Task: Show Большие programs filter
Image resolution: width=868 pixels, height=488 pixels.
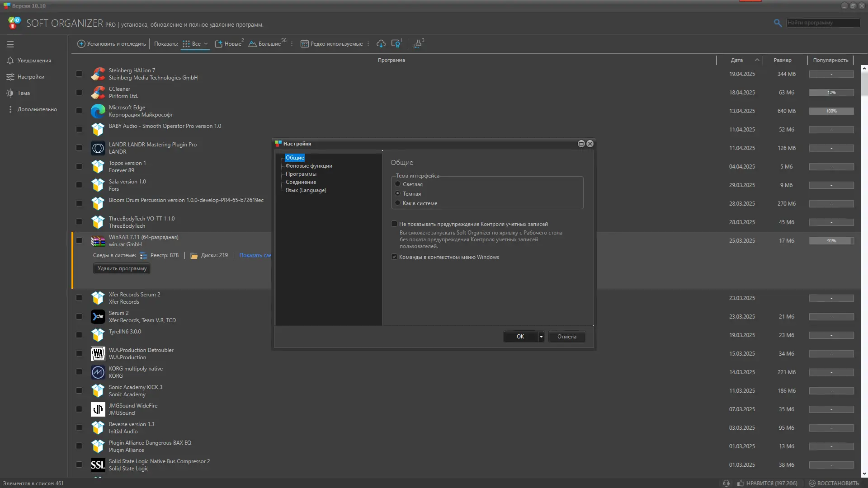Action: tap(269, 44)
